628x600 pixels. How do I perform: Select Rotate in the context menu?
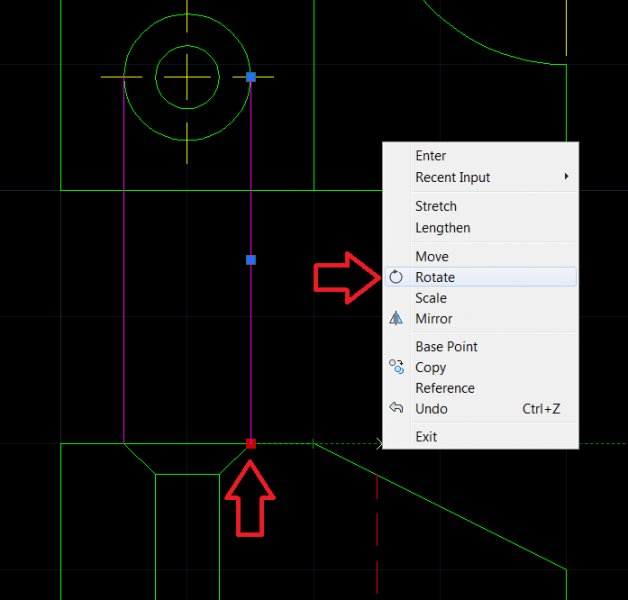click(x=480, y=277)
